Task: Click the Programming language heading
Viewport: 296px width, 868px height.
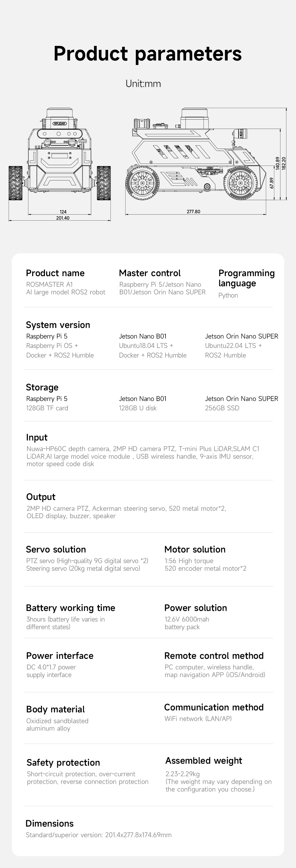Action: pyautogui.click(x=246, y=278)
